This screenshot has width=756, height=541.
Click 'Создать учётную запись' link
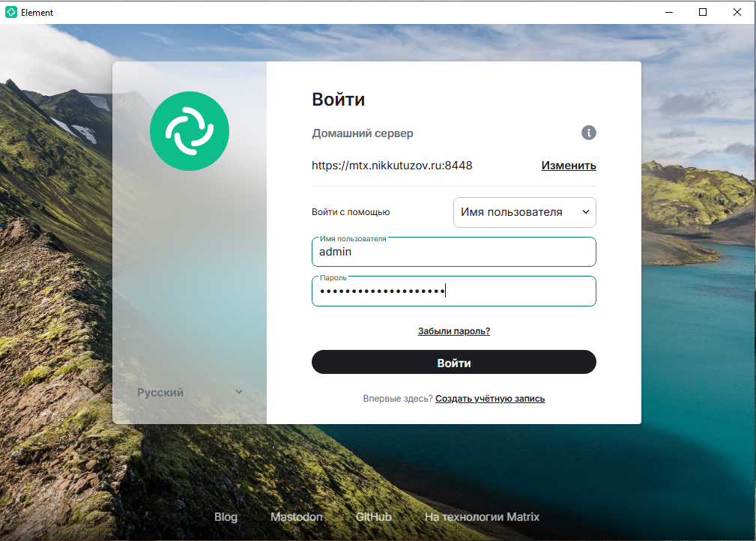[490, 399]
